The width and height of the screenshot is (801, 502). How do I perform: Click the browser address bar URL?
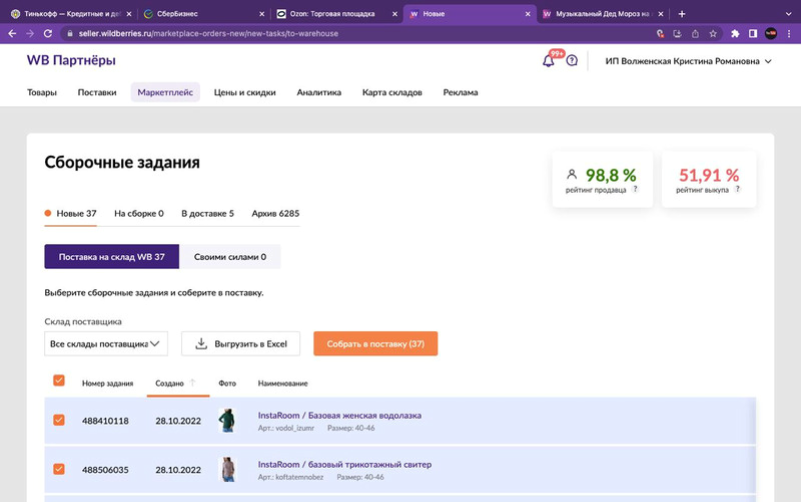point(208,34)
